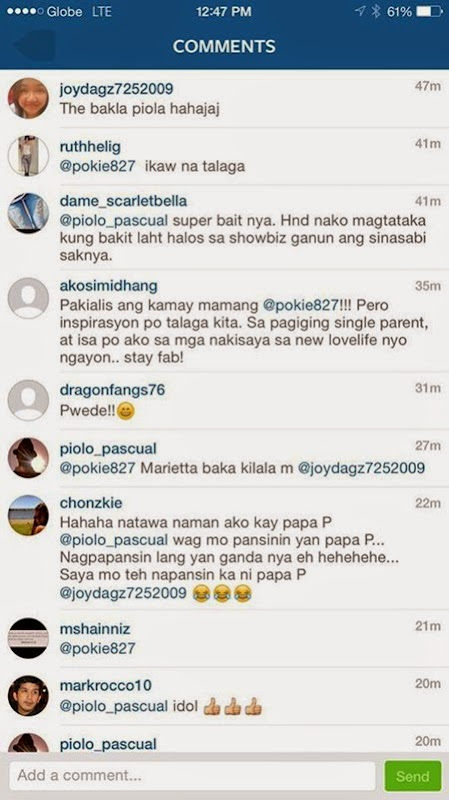This screenshot has width=449, height=800.
Task: Tap dame_scarletbella's profile photo
Action: [x=28, y=213]
